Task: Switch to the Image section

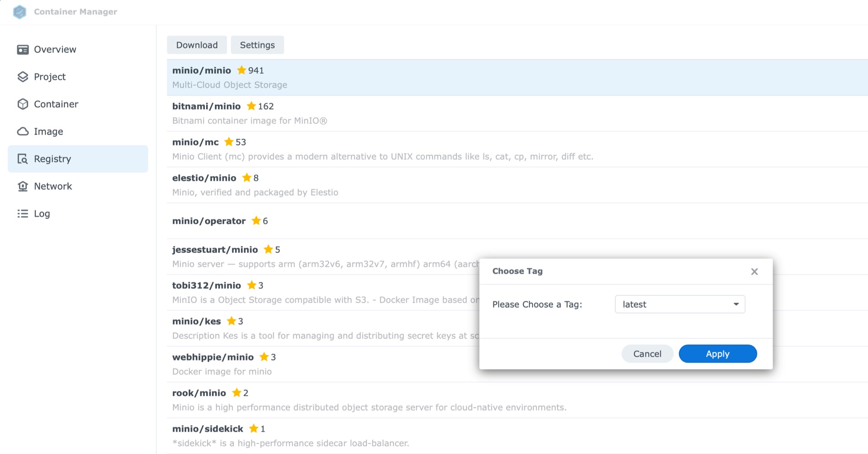Action: (78, 131)
